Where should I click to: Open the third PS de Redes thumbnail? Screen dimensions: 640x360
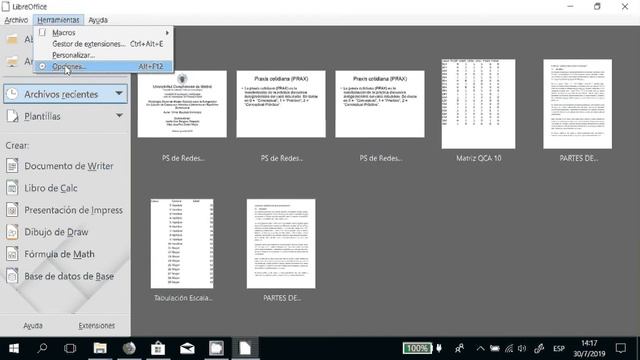380,104
